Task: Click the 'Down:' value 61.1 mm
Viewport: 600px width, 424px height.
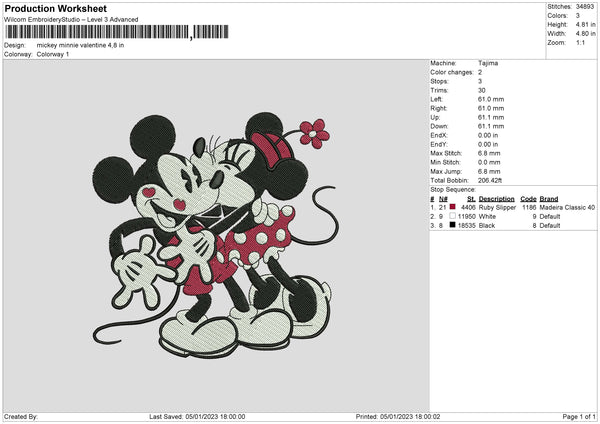Action: (x=491, y=126)
